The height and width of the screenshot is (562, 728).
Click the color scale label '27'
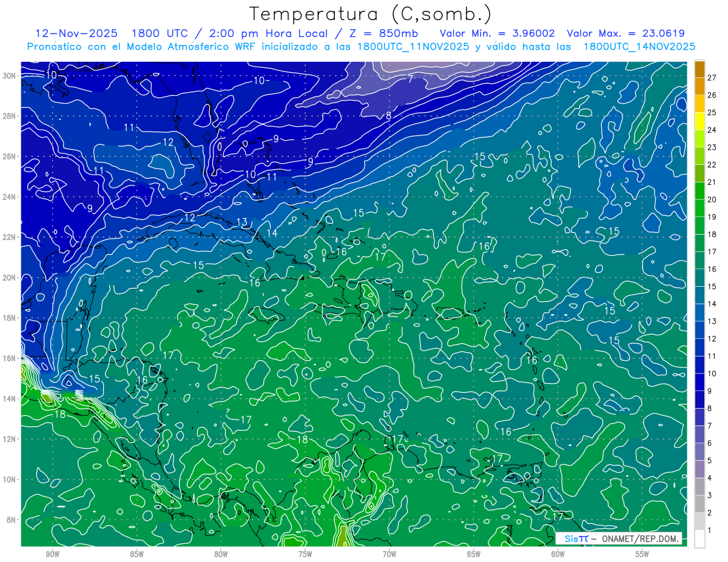[712, 78]
